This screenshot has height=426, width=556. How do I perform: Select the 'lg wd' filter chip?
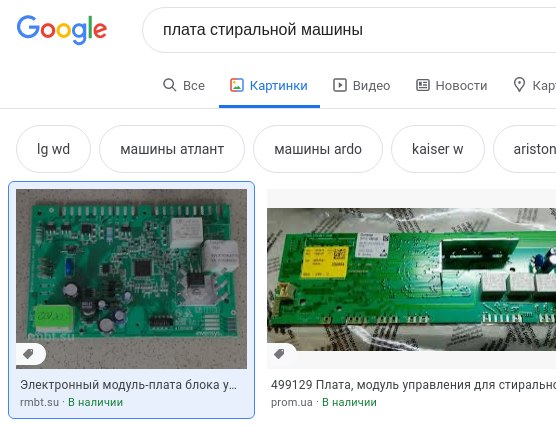[x=53, y=149]
